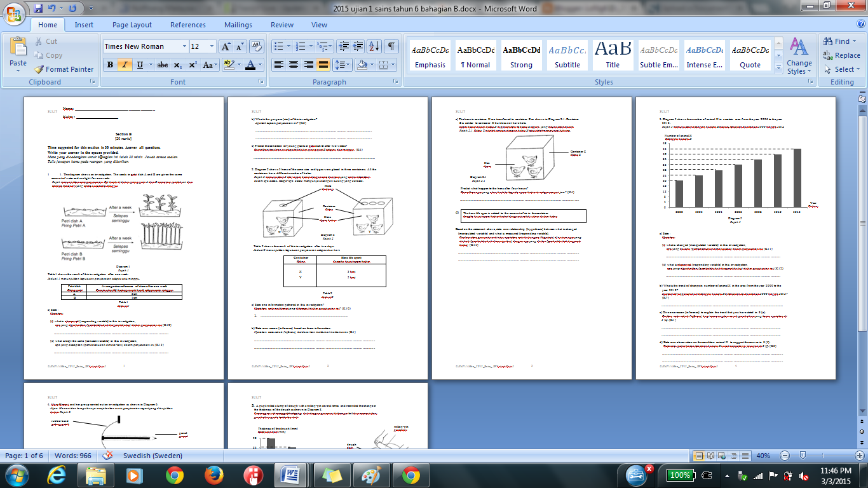Click the 40% zoom level

click(763, 456)
